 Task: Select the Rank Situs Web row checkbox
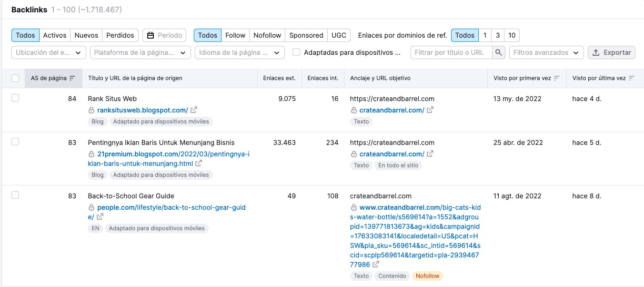coord(15,98)
